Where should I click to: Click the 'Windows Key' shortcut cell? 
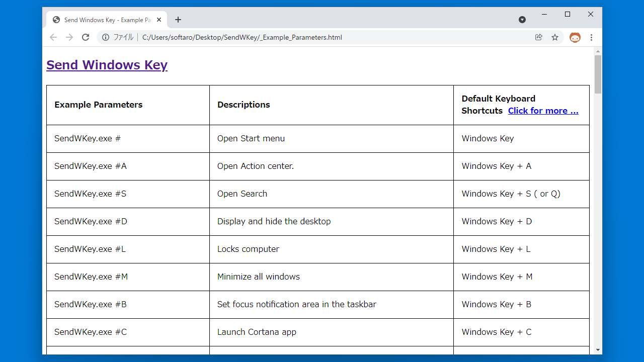[521, 139]
